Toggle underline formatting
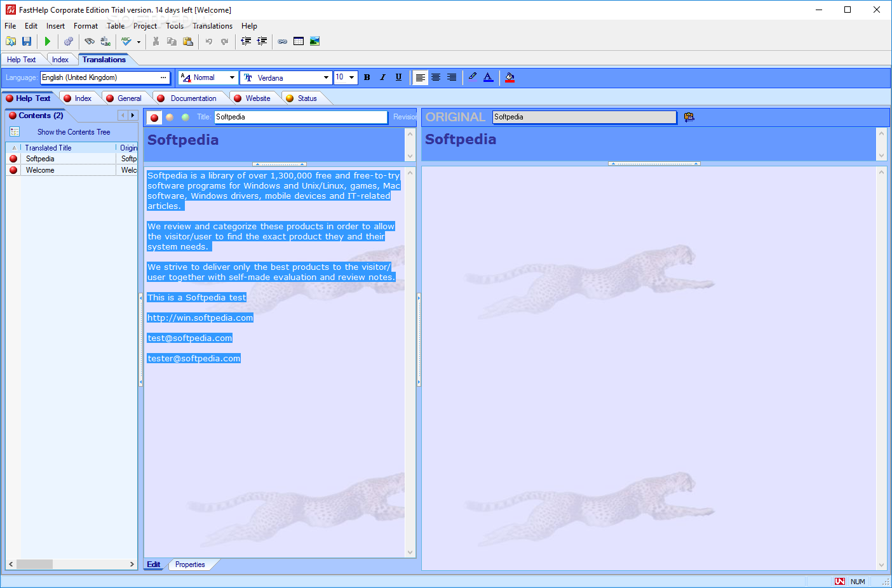Viewport: 892px width, 588px height. 398,77
